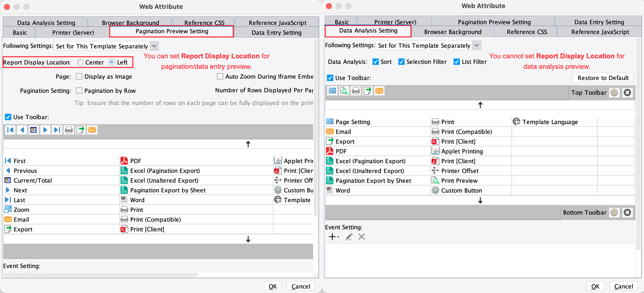
Task: Select Zoom item in left widget list
Action: (62, 210)
